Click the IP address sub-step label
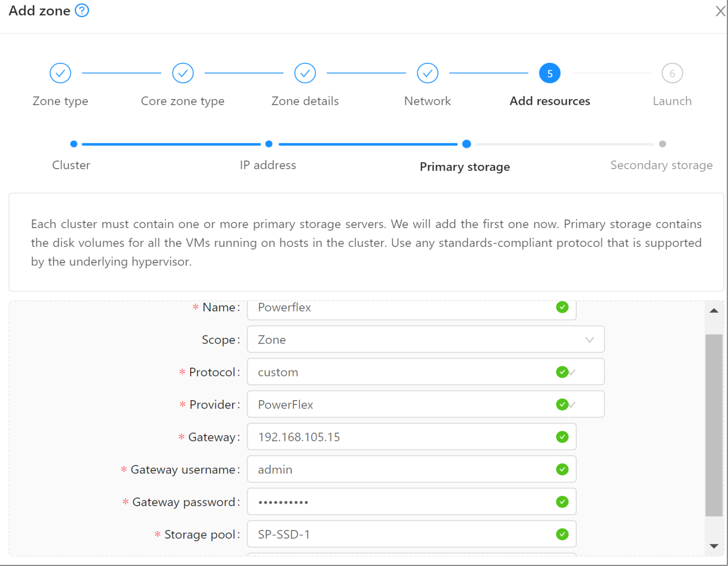This screenshot has width=728, height=566. 268,165
